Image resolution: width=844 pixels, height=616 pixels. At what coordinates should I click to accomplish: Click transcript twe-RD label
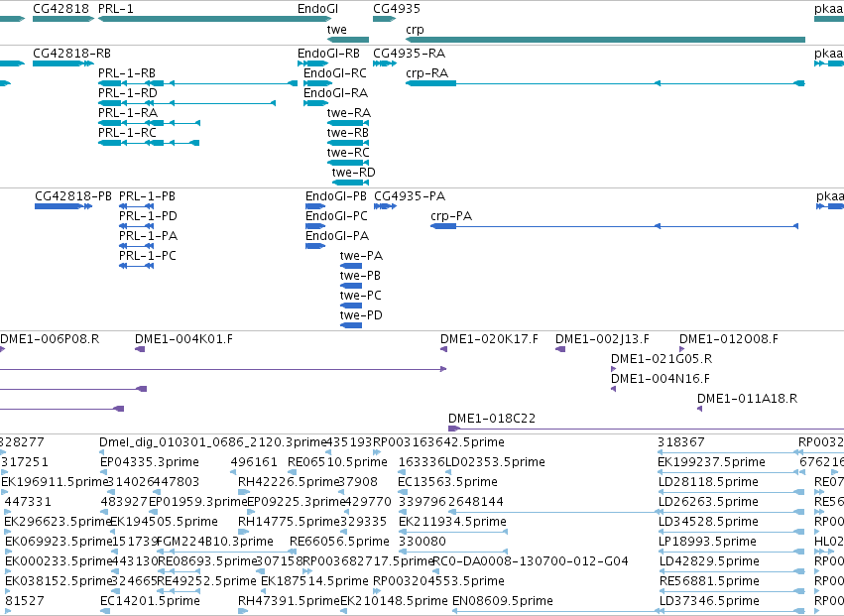coord(354,173)
